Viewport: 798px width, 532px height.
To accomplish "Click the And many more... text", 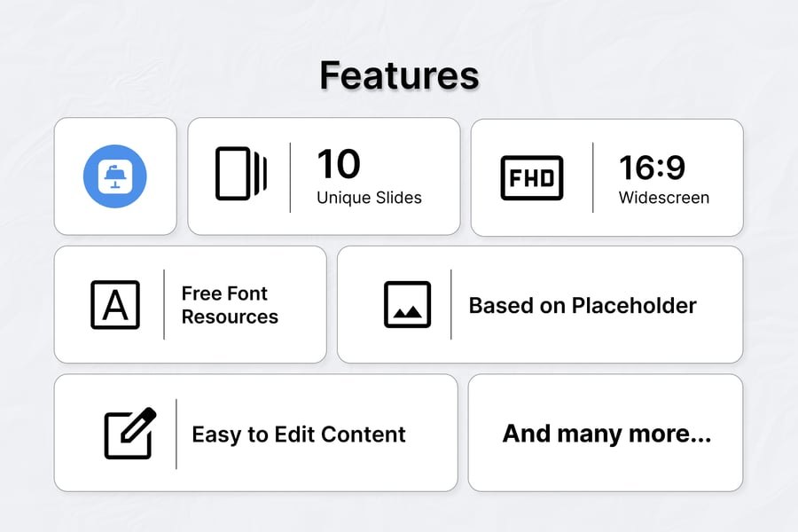I will pos(606,434).
